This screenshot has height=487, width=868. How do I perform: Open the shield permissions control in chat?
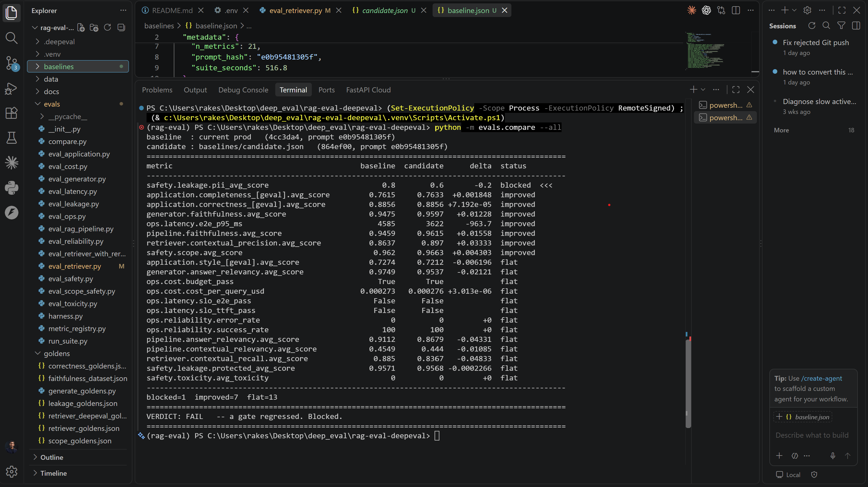pyautogui.click(x=814, y=475)
